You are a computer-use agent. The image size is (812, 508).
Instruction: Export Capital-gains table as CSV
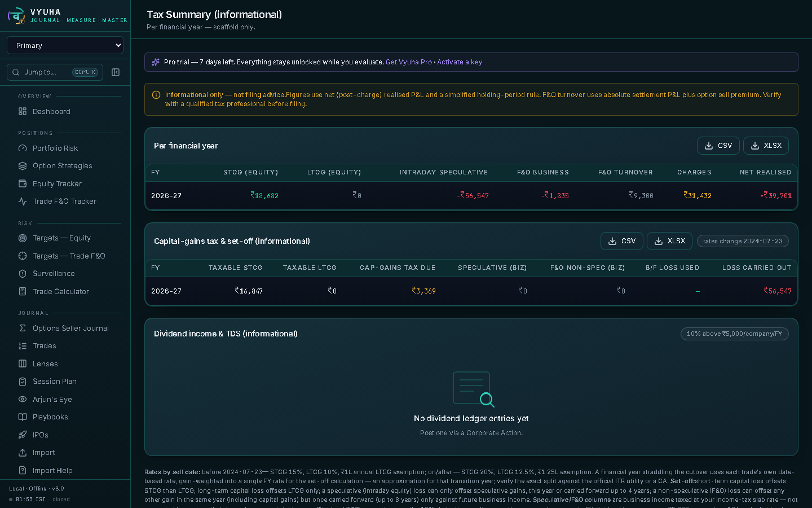coord(621,241)
